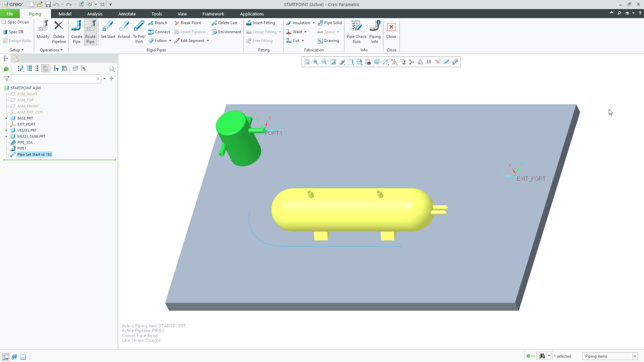Activate the Delete Pipeline tool
Viewport: 644px width, 362px height.
click(59, 32)
